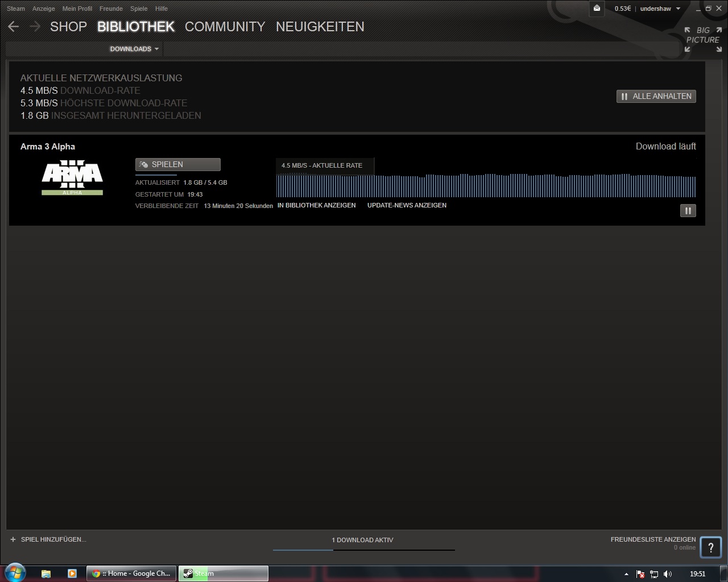Viewport: 728px width, 582px height.
Task: Click Spiel hinzufügen link
Action: point(53,539)
